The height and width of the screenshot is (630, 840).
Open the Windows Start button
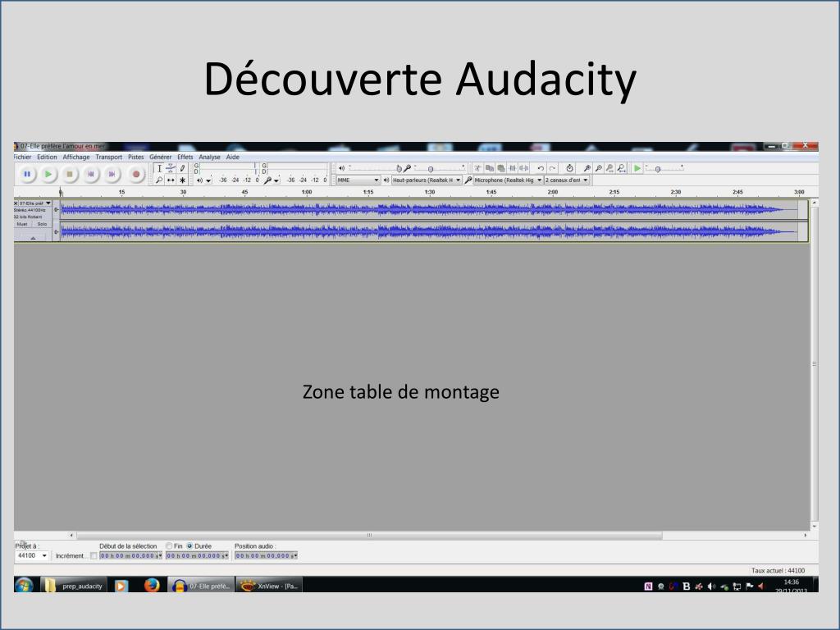click(24, 585)
